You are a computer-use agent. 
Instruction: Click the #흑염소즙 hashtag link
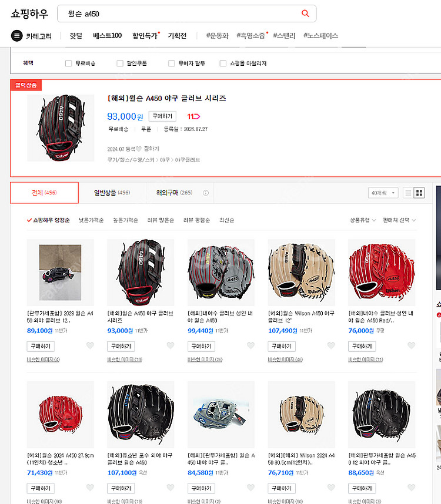251,36
